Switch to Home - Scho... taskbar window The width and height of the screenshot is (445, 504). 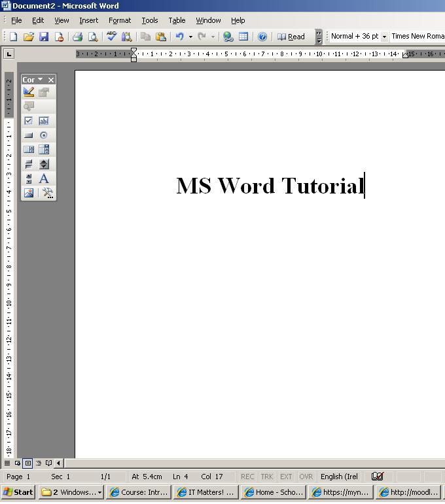[273, 492]
